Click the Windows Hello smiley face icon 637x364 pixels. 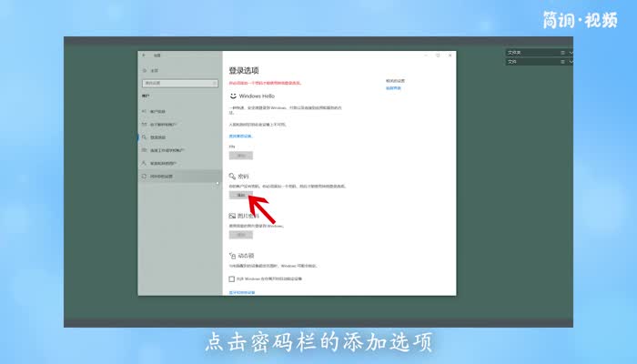pos(232,95)
